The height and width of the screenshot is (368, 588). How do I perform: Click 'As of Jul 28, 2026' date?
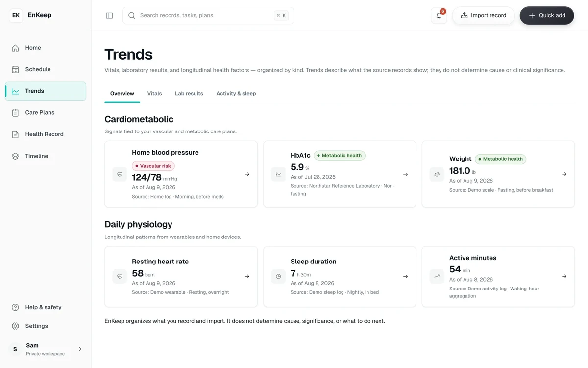click(x=314, y=177)
